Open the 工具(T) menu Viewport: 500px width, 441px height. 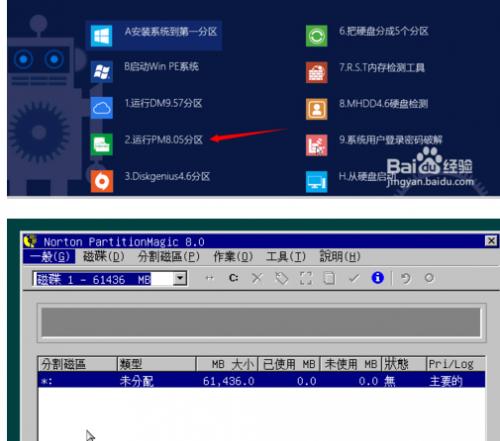pos(286,257)
